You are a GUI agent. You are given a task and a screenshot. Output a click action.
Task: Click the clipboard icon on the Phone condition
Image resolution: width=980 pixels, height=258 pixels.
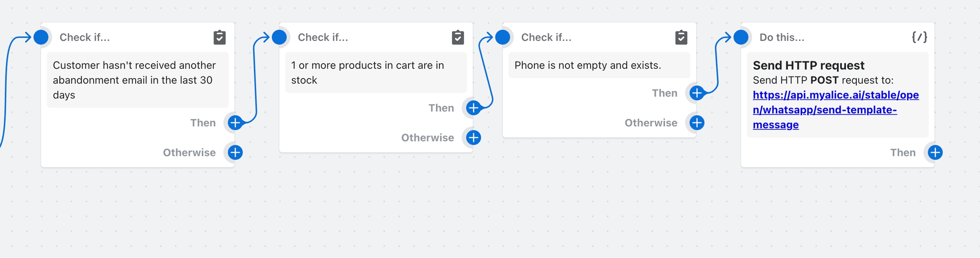681,37
